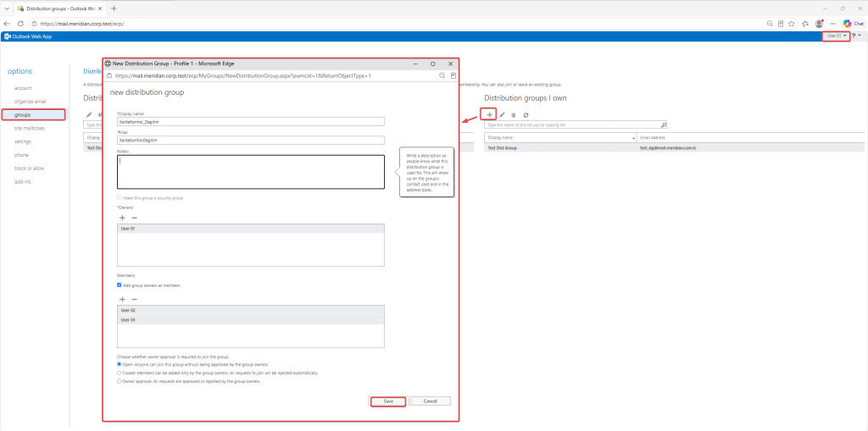Click the site lock icon in main address bar
The image size is (868, 431).
(x=34, y=24)
